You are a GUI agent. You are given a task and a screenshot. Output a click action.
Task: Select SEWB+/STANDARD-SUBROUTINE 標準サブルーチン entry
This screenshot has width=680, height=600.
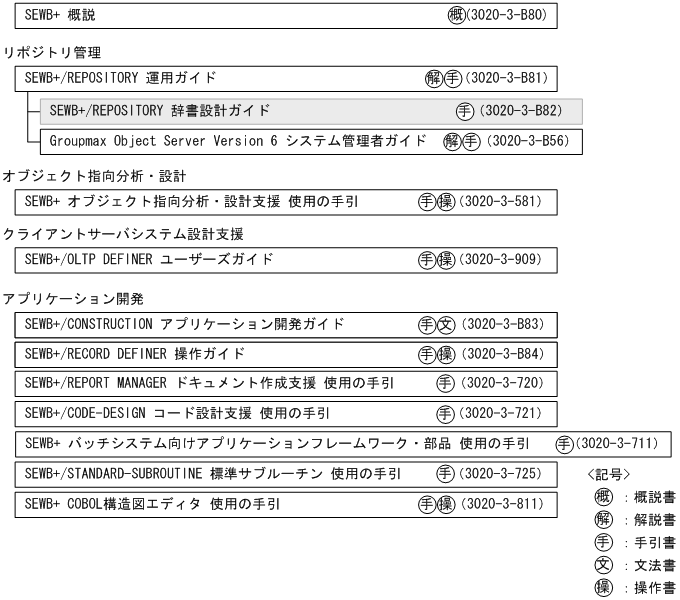click(286, 474)
